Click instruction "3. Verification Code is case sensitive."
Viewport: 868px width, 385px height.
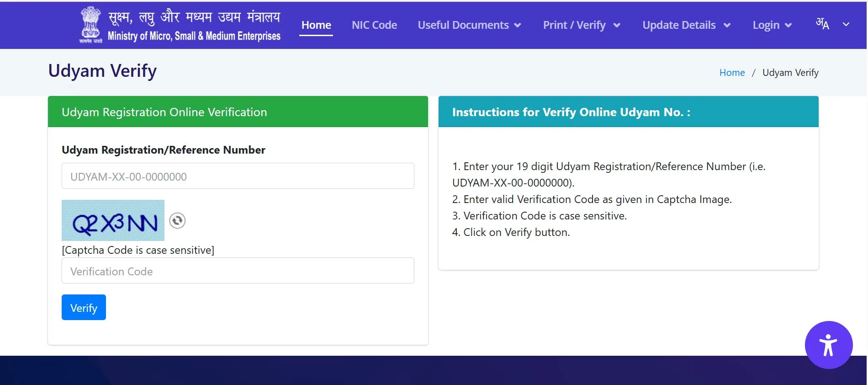(x=540, y=216)
